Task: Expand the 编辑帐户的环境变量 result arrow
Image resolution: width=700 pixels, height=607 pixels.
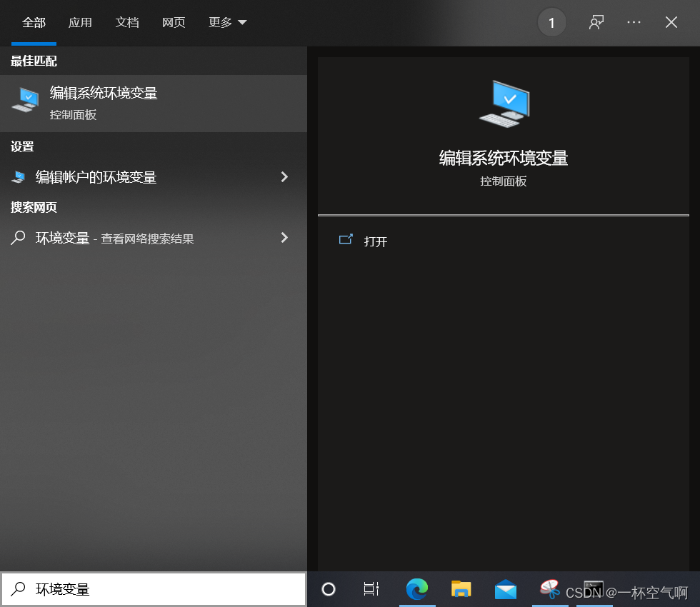Action: pos(284,176)
